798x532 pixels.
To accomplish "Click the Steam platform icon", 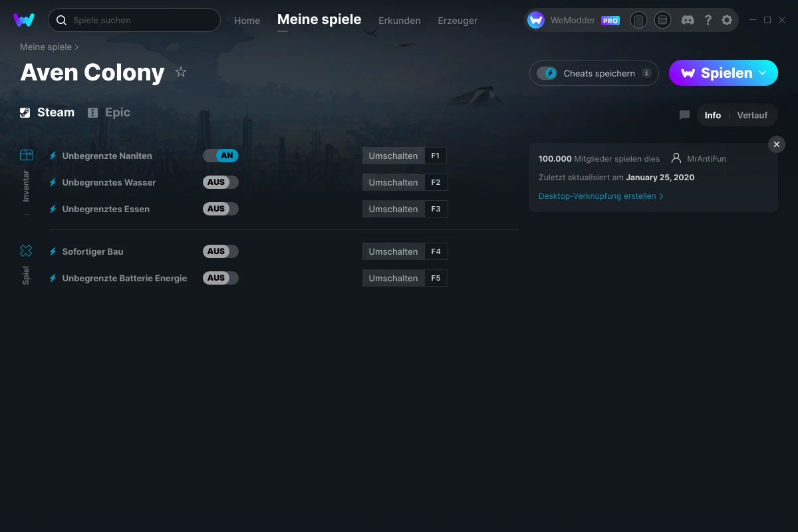I will click(x=25, y=112).
